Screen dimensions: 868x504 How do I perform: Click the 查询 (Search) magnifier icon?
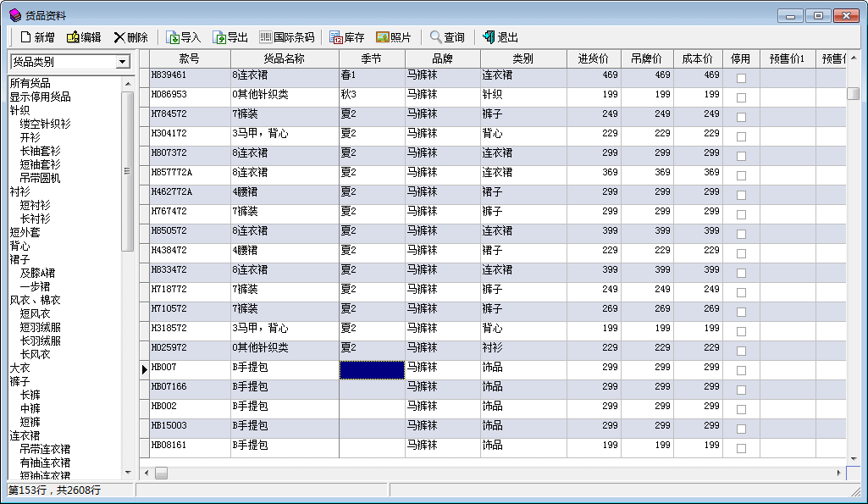pos(435,37)
